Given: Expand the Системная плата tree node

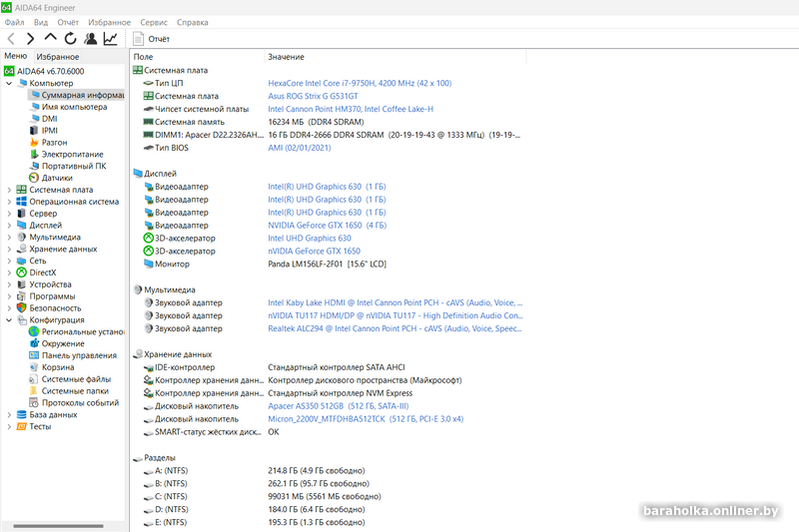Looking at the screenshot, I should 9,190.
